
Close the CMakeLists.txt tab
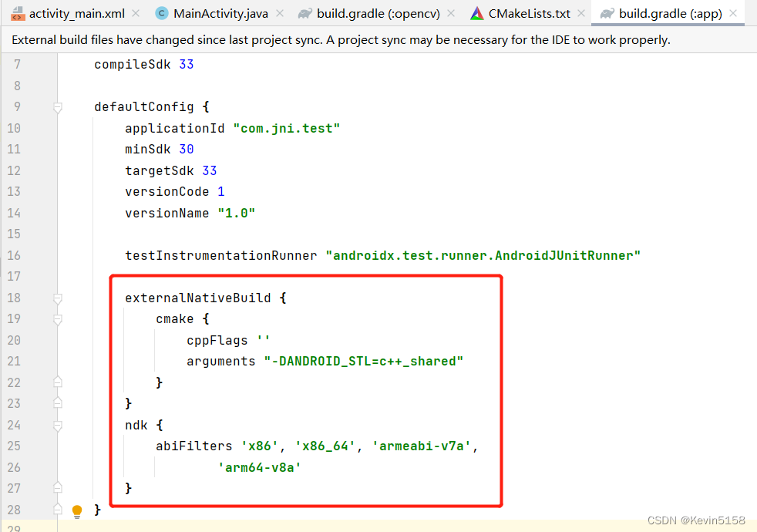tap(580, 13)
